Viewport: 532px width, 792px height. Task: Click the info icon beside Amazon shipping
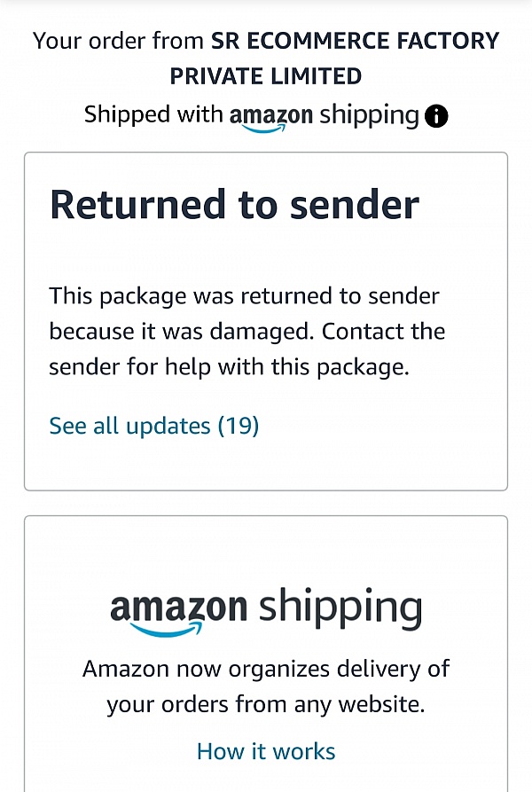tap(436, 116)
